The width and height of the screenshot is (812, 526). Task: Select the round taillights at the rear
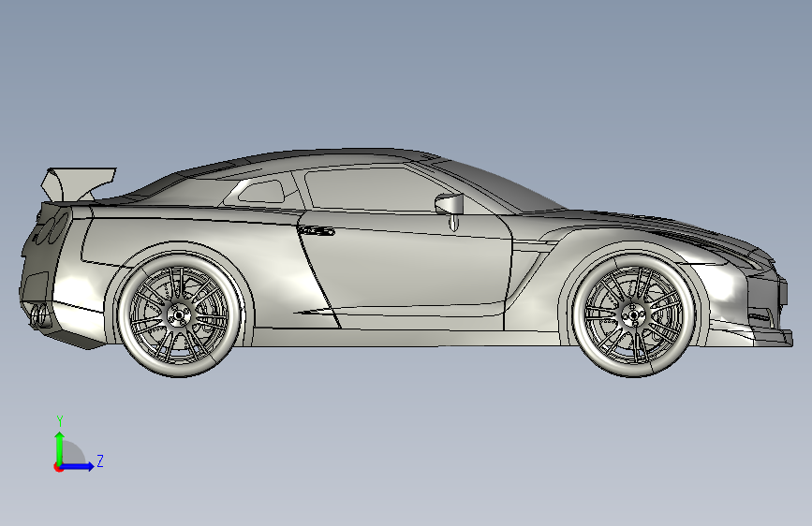52,228
